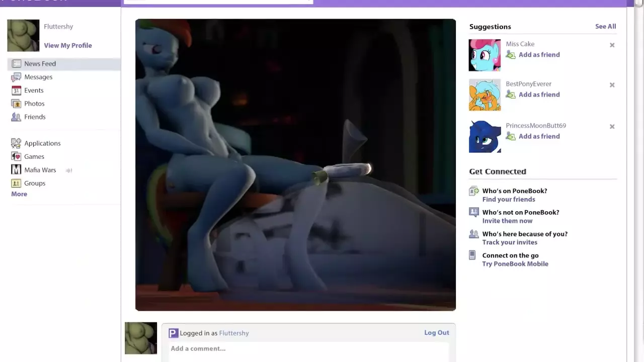Expand the More link under Groups
The image size is (644, 362).
(19, 194)
